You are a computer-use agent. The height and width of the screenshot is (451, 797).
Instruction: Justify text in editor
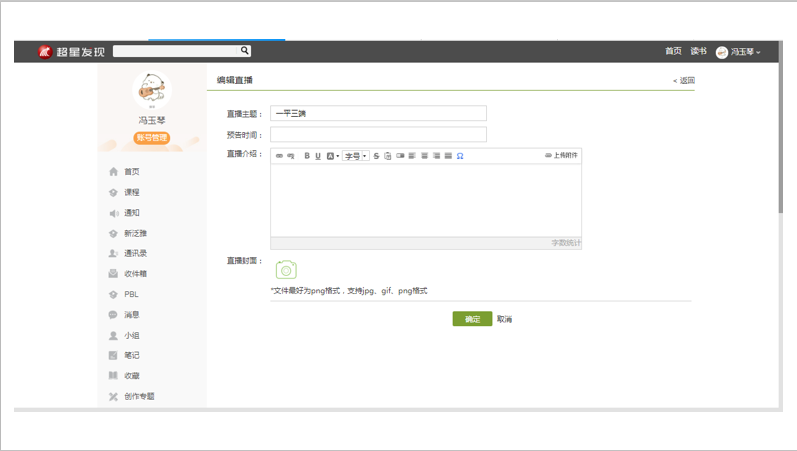[x=448, y=156]
